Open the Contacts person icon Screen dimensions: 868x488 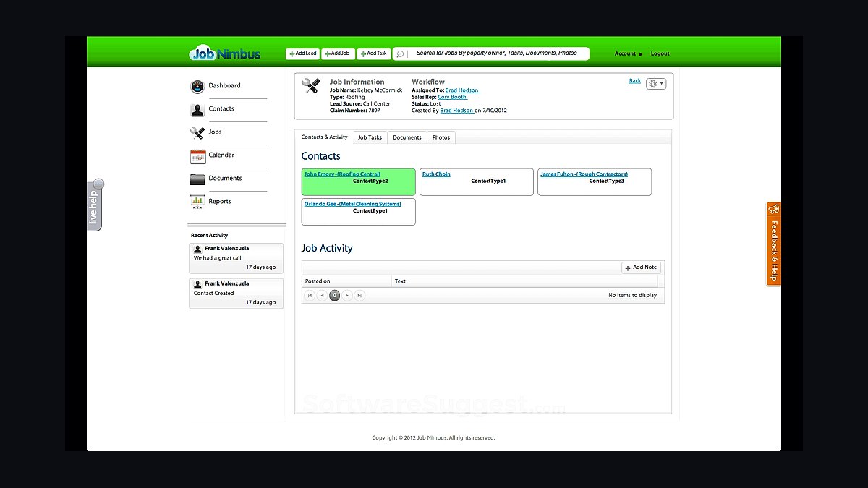tap(197, 110)
